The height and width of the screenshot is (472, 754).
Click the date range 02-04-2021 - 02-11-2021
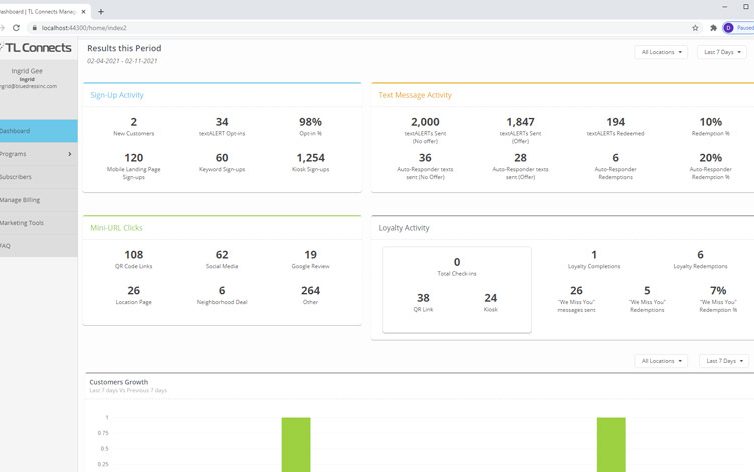122,61
